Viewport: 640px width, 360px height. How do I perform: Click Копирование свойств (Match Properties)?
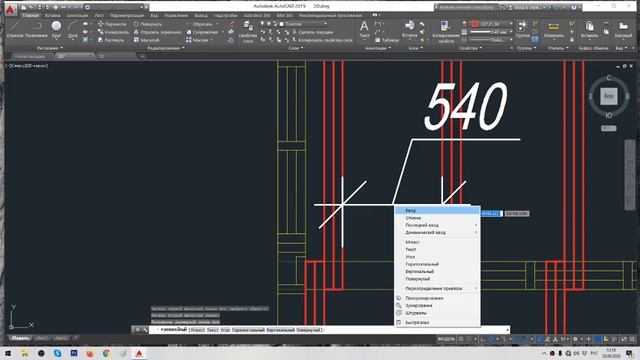coord(446,32)
